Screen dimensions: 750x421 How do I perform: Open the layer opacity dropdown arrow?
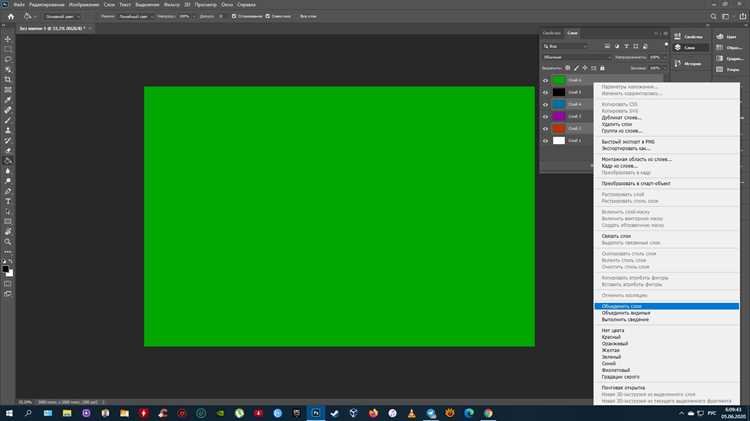[664, 57]
